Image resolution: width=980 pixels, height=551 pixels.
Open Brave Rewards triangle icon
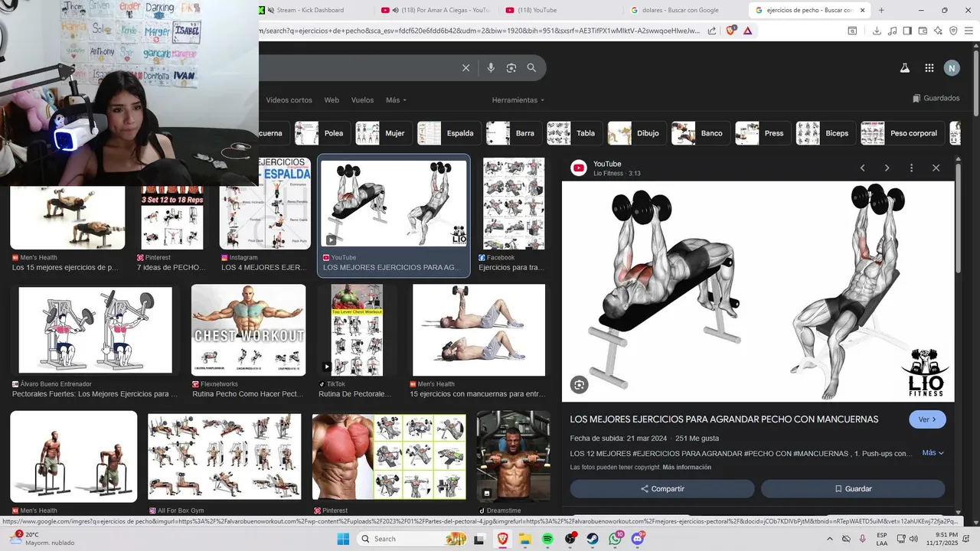747,31
